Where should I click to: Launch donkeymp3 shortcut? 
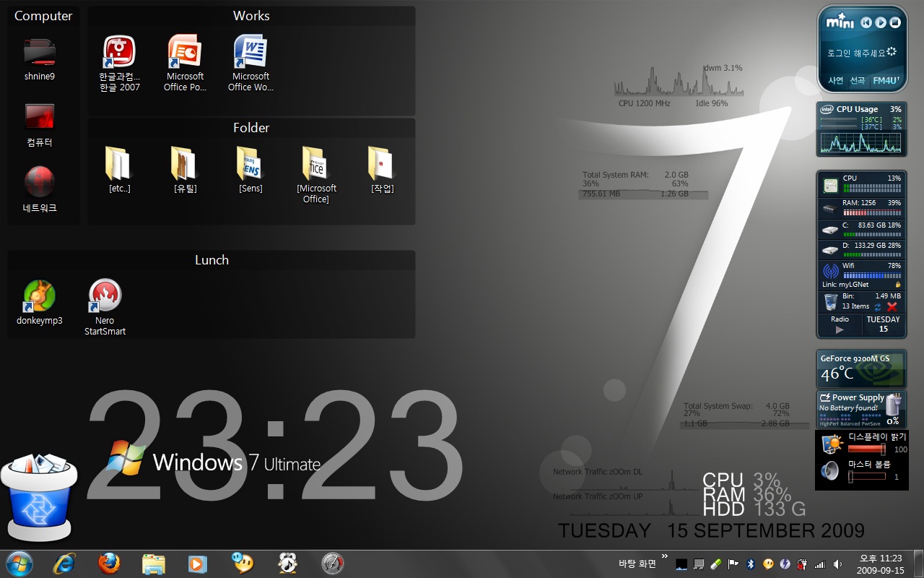click(40, 296)
